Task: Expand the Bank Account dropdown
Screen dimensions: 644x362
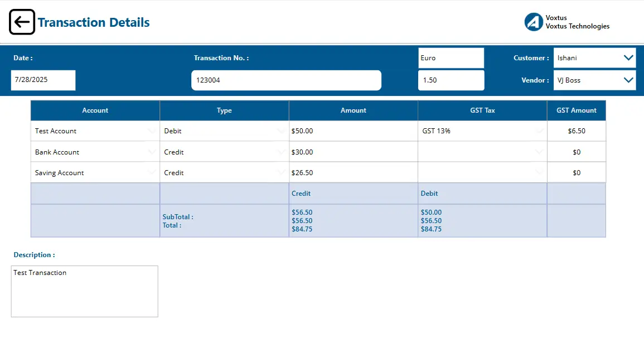Action: 95,152
